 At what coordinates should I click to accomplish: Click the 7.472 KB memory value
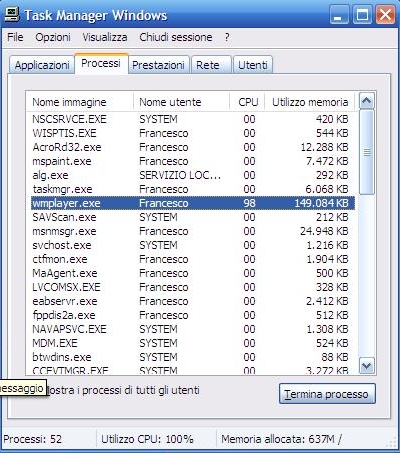pyautogui.click(x=327, y=161)
